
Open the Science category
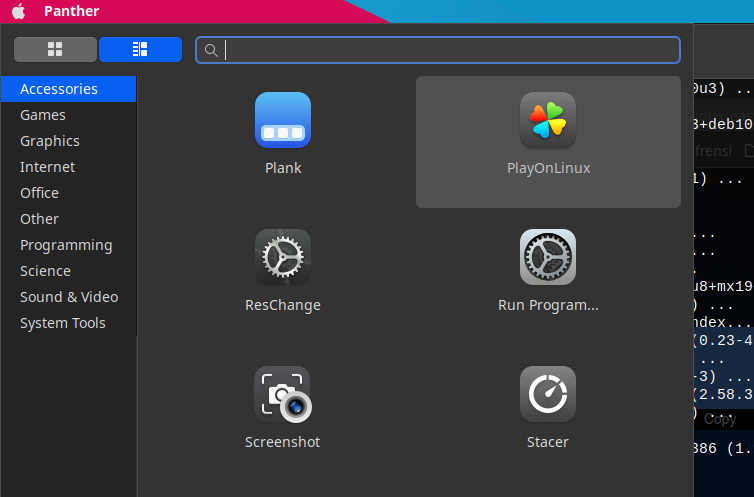click(x=68, y=271)
